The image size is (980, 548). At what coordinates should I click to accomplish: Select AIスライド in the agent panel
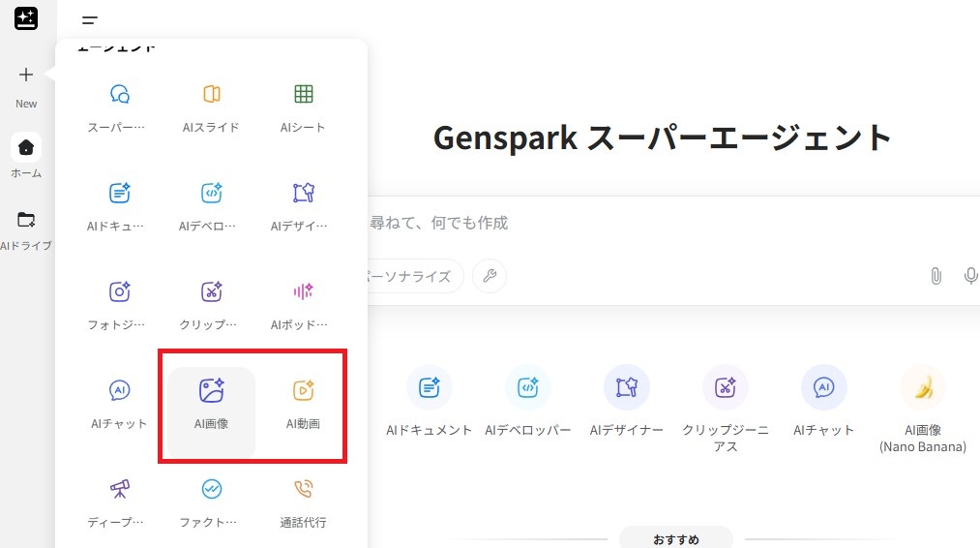(211, 108)
